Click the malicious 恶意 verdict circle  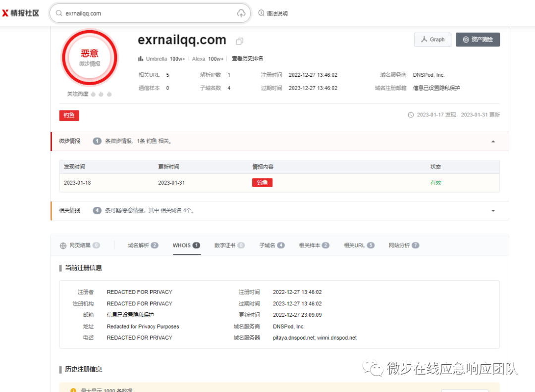(89, 58)
